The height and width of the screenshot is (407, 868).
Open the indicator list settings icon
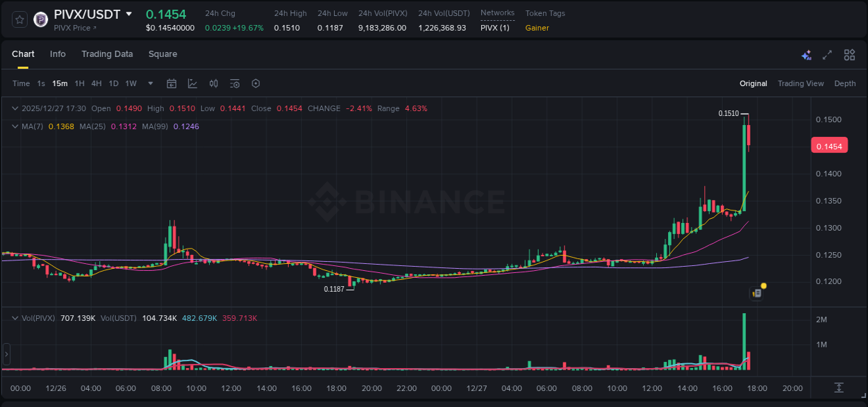pos(235,83)
